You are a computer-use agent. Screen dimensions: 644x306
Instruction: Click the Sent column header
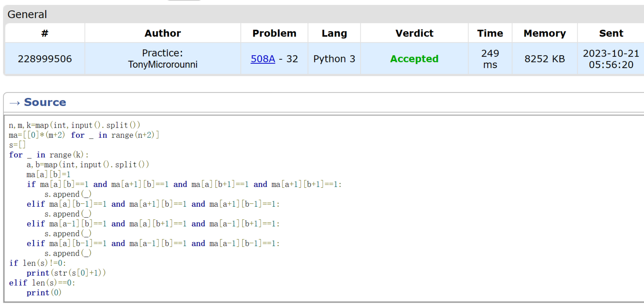(x=611, y=33)
